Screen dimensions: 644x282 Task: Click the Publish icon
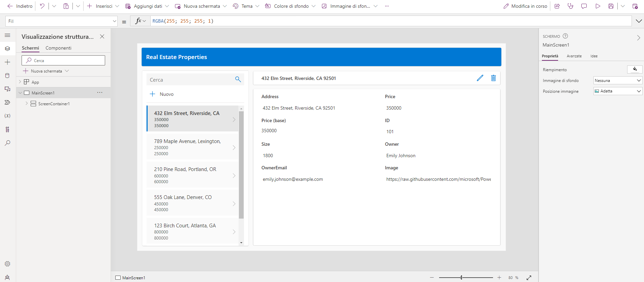635,6
